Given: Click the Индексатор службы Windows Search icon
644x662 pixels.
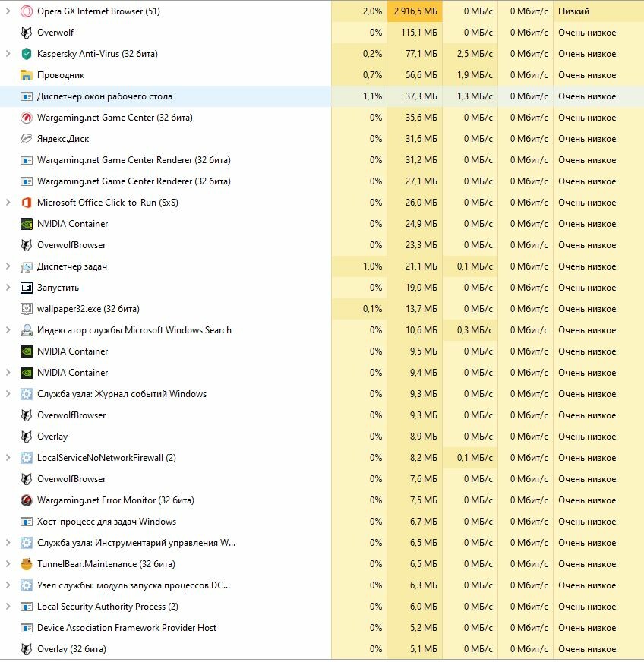Looking at the screenshot, I should point(26,330).
